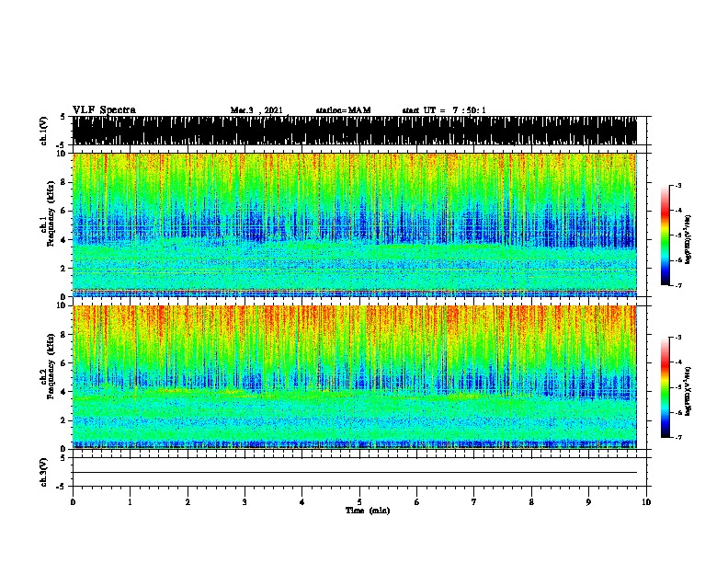This screenshot has width=728, height=563.
Task: Click time axis tick label "8" at the bottom
Action: pos(531,502)
